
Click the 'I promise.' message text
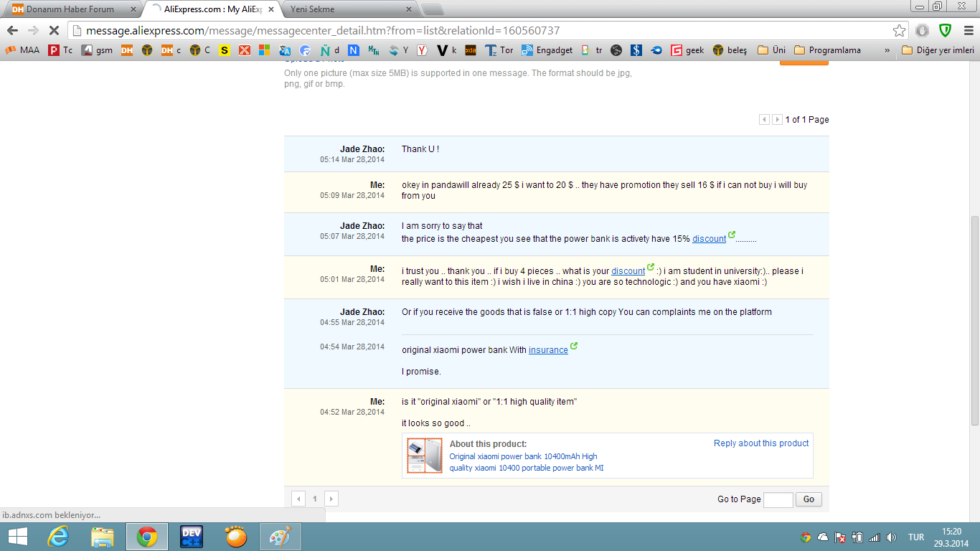(421, 372)
